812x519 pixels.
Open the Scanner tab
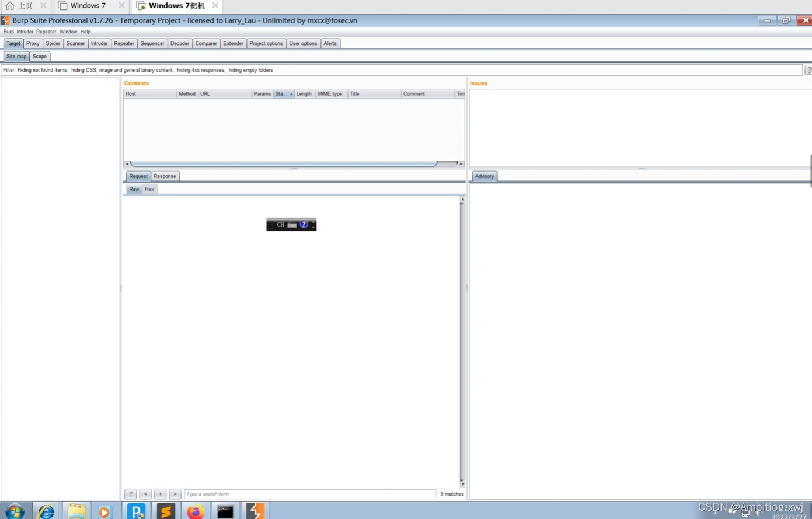(75, 44)
